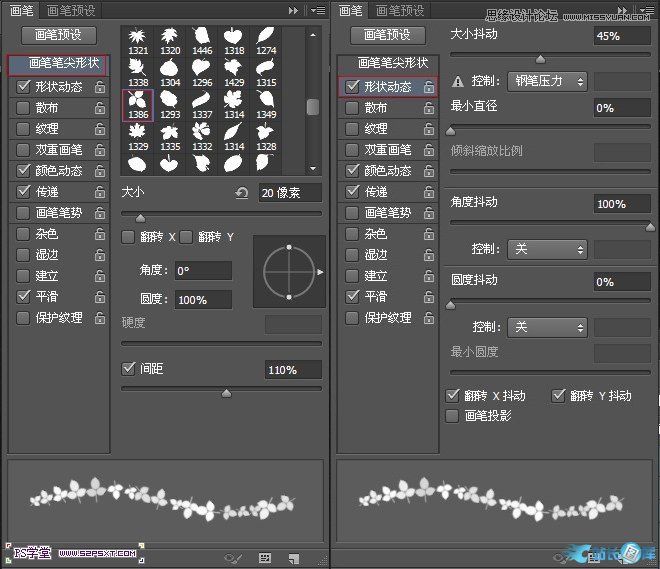Open the control dropdown under 角度抖动
This screenshot has height=569, width=660.
coord(547,248)
